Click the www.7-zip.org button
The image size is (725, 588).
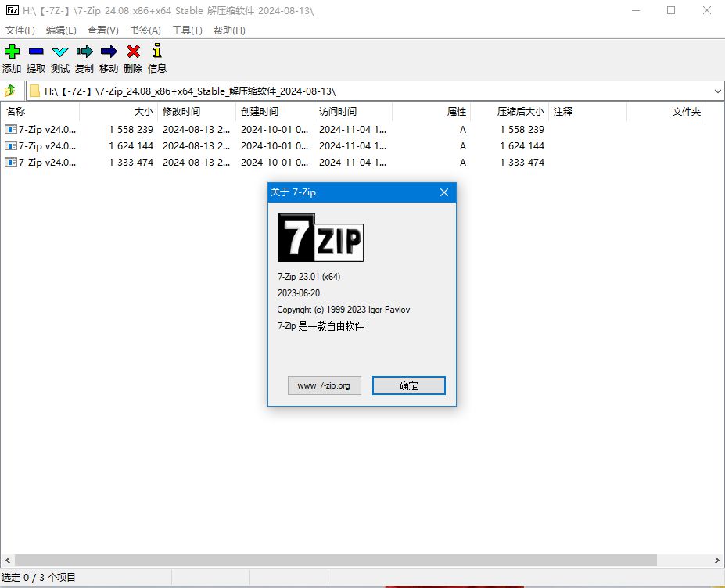click(x=324, y=385)
